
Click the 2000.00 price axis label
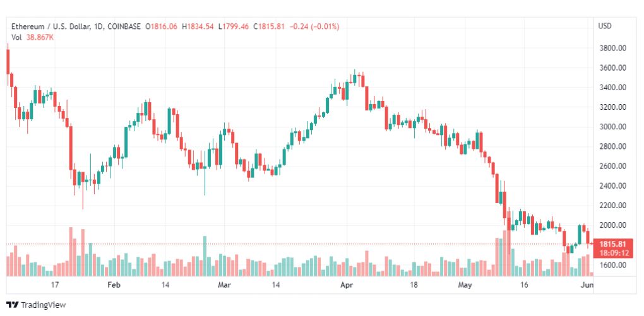pyautogui.click(x=612, y=225)
